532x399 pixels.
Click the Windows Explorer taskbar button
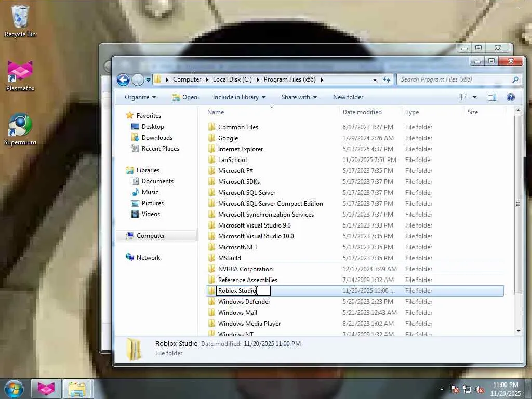point(77,389)
